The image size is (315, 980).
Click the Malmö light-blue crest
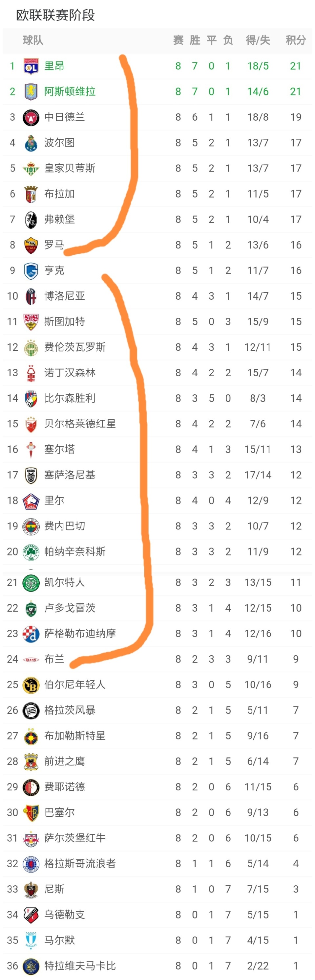click(x=31, y=941)
